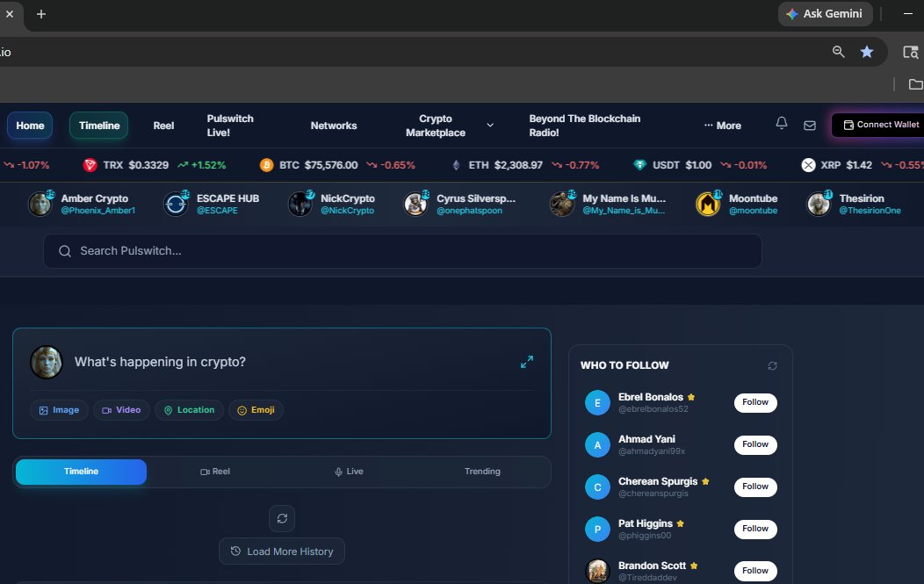The height and width of the screenshot is (584, 924).
Task: Click the Connect Wallet button
Action: [878, 125]
